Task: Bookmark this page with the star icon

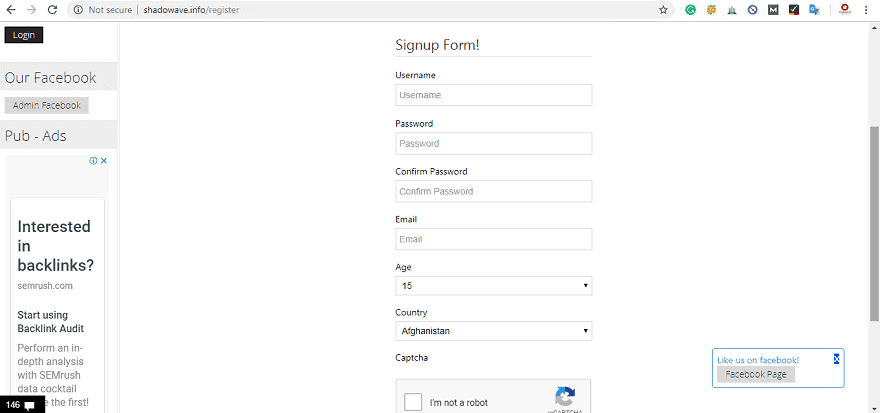Action: coord(663,9)
